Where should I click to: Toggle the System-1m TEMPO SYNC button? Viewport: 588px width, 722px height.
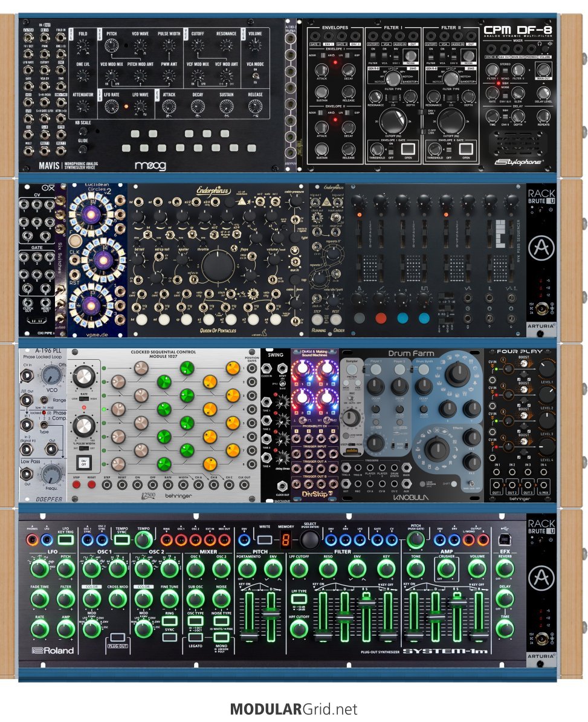click(x=122, y=539)
